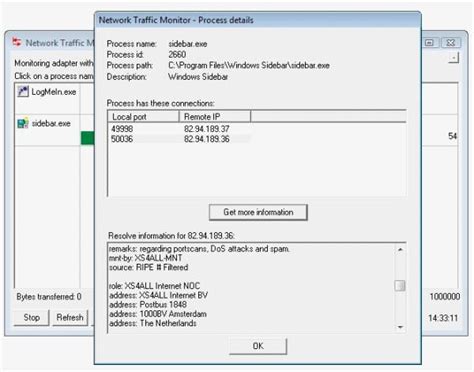
Task: Confirm the dialog with OK
Action: tap(258, 346)
